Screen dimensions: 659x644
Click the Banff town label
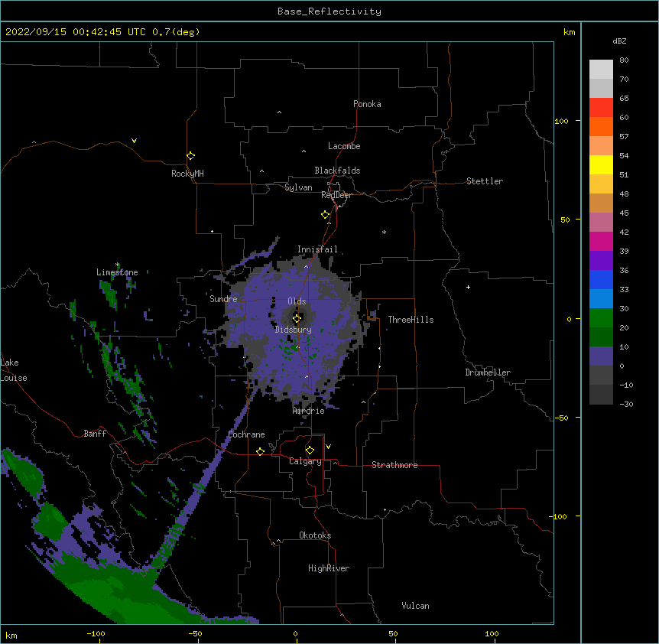[x=95, y=434]
